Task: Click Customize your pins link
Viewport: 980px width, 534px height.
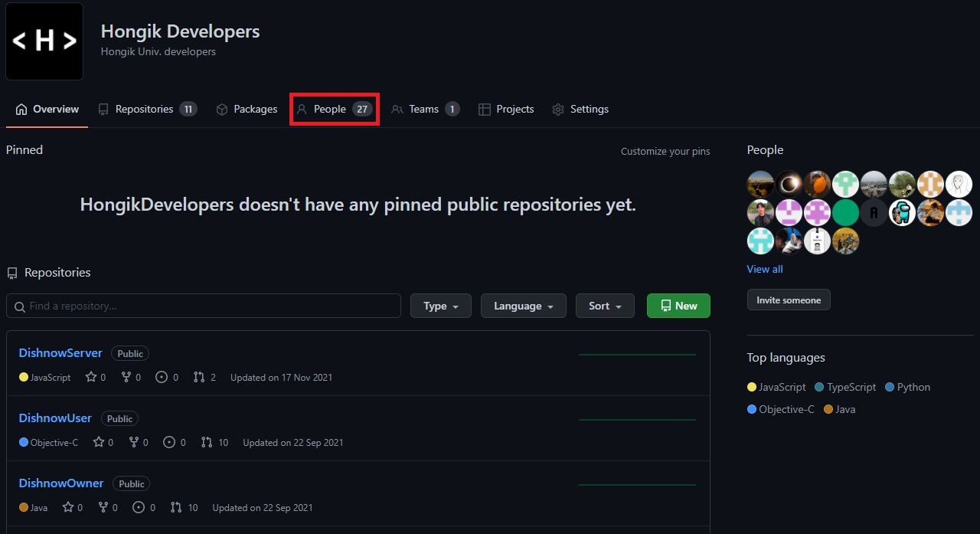Action: tap(665, 151)
